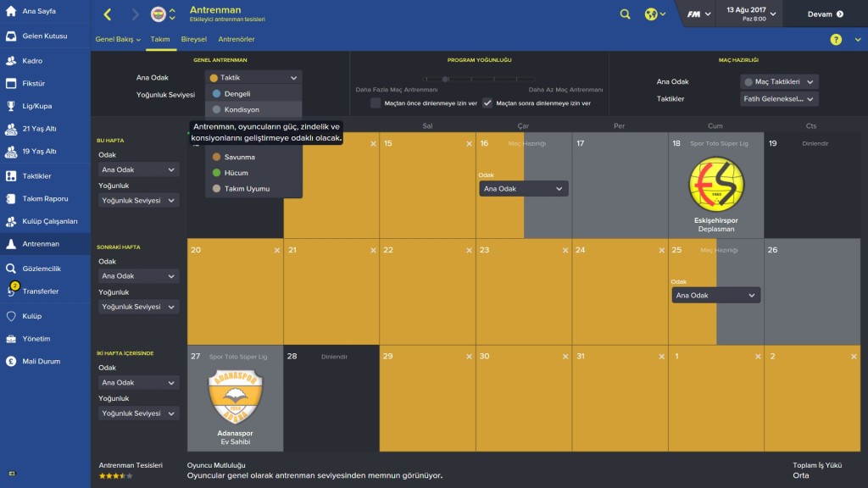Open Bu Hafta Ana Odak dropdown

pos(138,169)
